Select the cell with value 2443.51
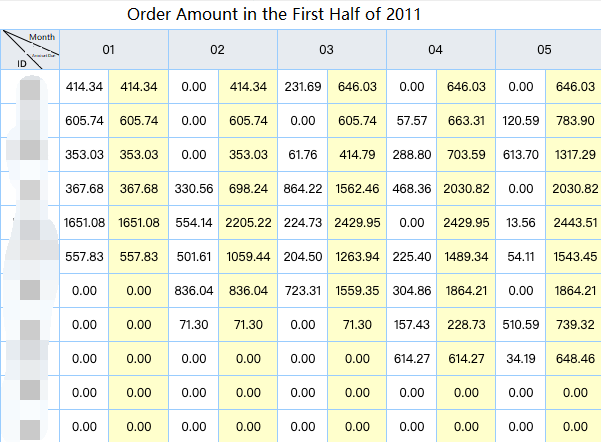The height and width of the screenshot is (442, 601). 575,222
